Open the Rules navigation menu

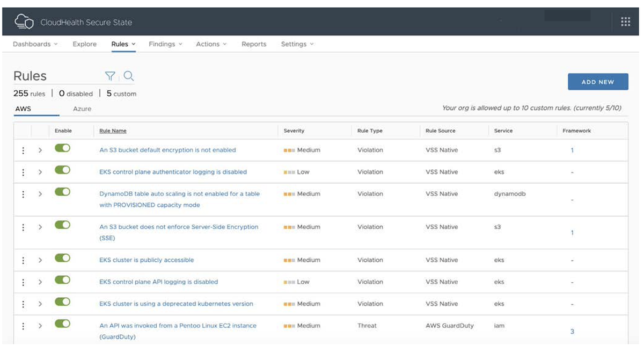123,44
